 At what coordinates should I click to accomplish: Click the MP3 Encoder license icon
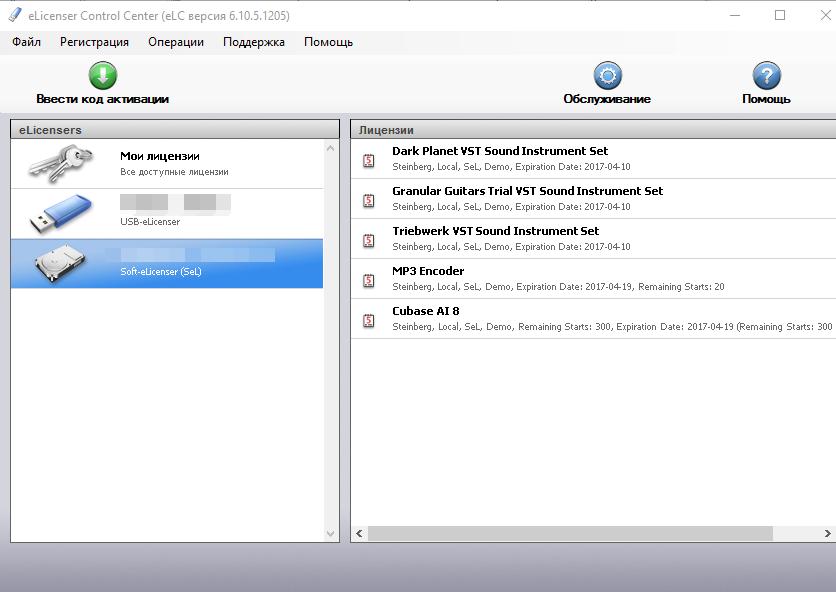(368, 280)
